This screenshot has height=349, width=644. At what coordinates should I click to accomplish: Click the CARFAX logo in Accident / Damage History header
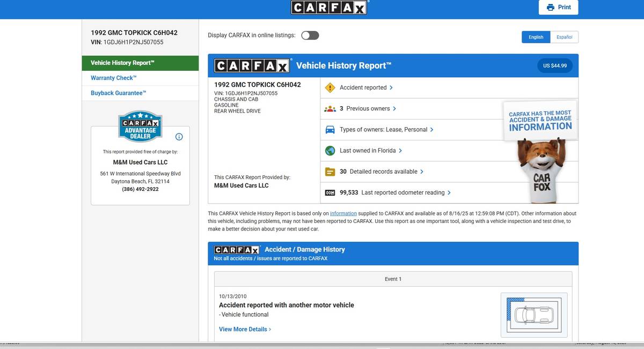237,250
